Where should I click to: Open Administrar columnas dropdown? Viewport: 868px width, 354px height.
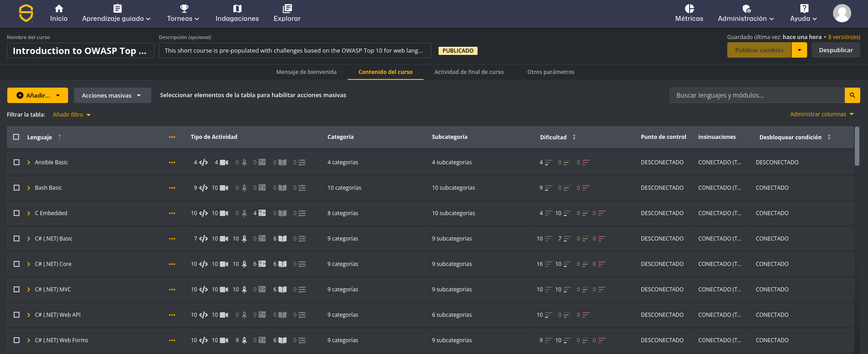click(822, 114)
